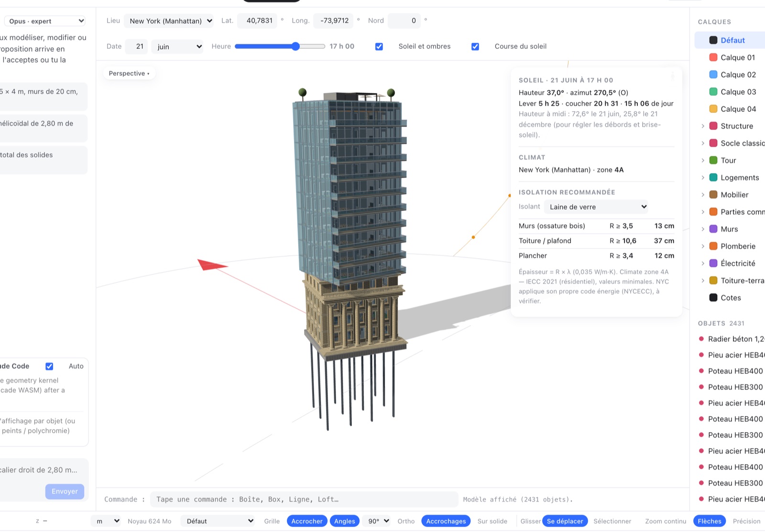The height and width of the screenshot is (532, 765).
Task: Open the Lieu New York (Manhattan) dropdown
Action: tap(168, 21)
